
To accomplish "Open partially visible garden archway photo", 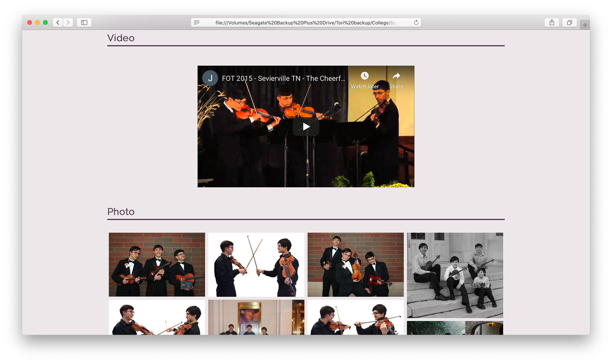I will (455, 328).
